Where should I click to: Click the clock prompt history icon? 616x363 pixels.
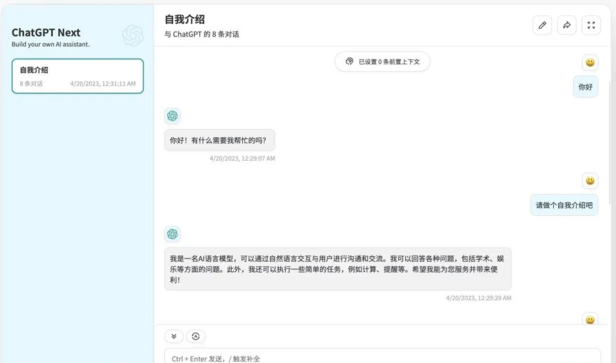[x=196, y=336]
